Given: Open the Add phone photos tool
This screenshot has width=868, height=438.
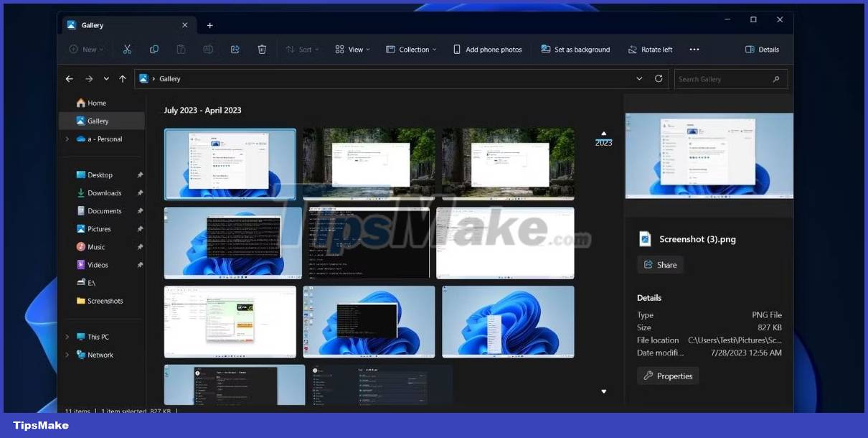Looking at the screenshot, I should [487, 49].
